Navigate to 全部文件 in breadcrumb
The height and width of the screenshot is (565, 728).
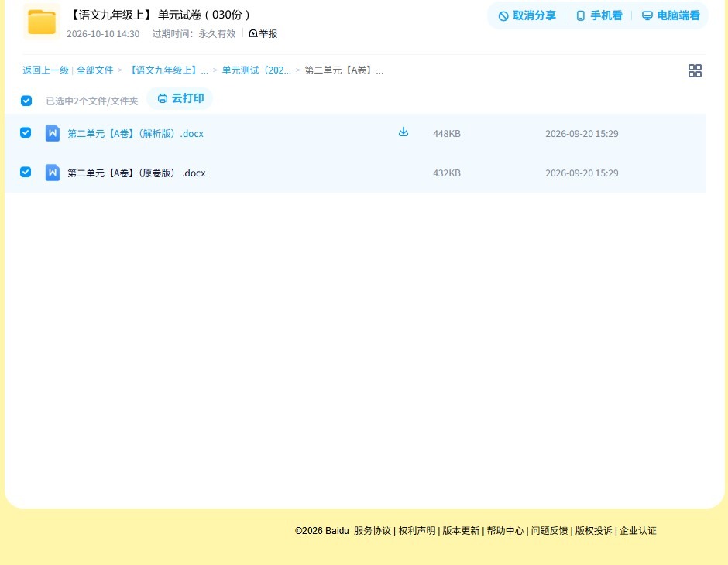[94, 70]
